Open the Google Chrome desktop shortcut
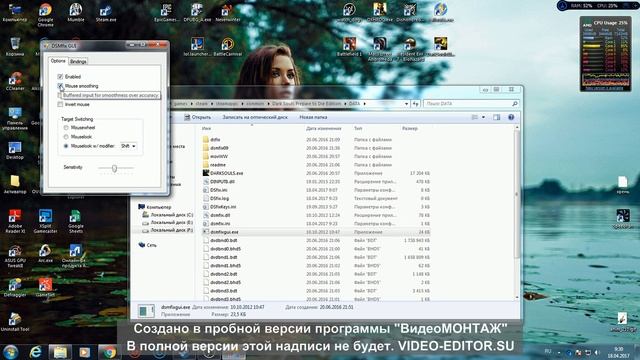Image resolution: width=640 pixels, height=360 pixels. (x=45, y=15)
